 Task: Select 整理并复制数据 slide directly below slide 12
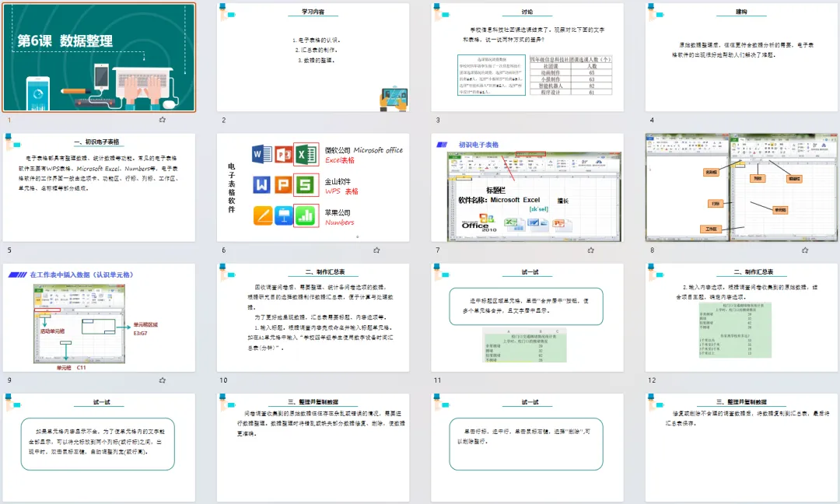click(x=742, y=448)
